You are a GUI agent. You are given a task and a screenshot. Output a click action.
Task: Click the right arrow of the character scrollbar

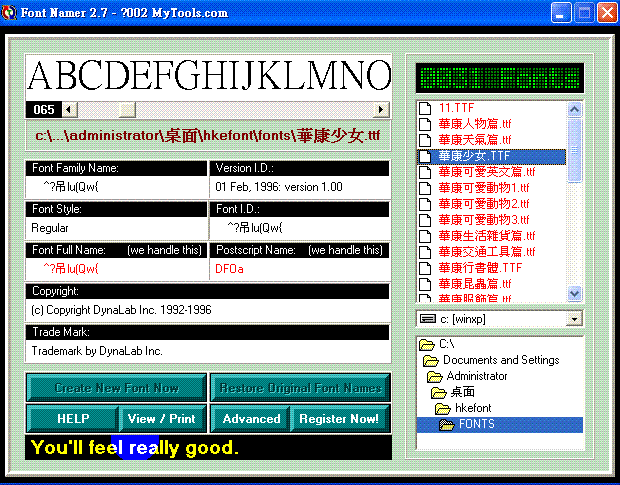click(x=381, y=109)
